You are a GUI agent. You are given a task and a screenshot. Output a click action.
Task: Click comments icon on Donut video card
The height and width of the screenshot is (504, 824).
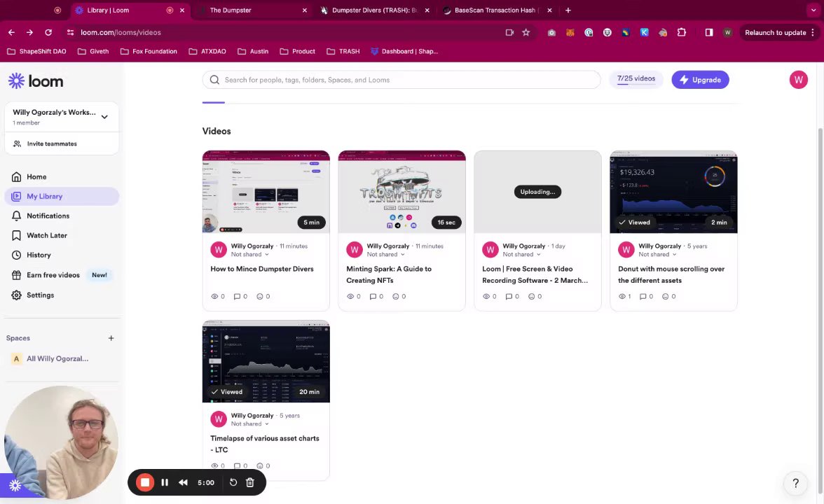(643, 297)
